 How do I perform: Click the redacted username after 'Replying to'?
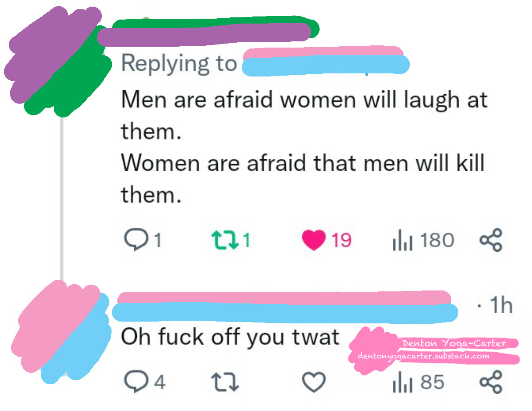tap(326, 61)
